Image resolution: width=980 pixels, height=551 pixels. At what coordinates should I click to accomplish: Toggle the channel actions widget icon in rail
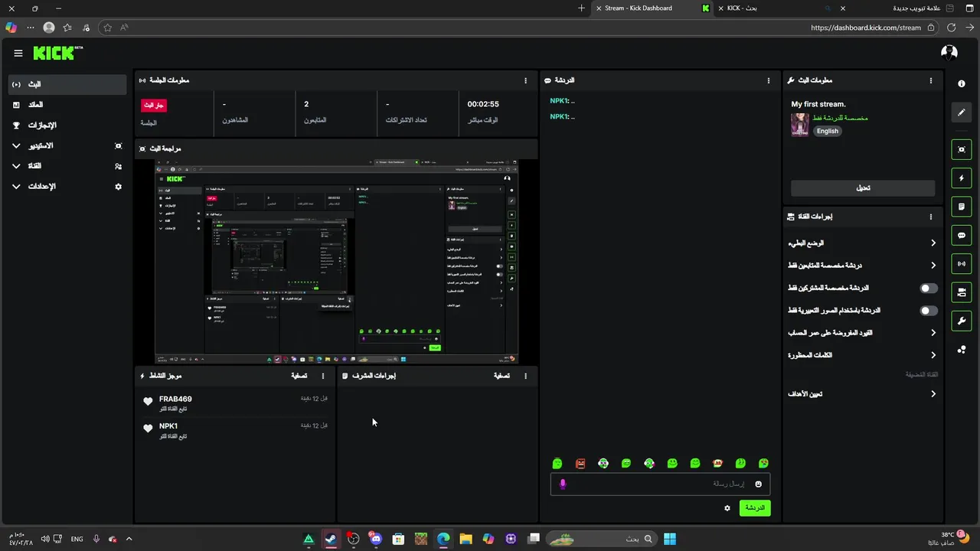pos(962,292)
